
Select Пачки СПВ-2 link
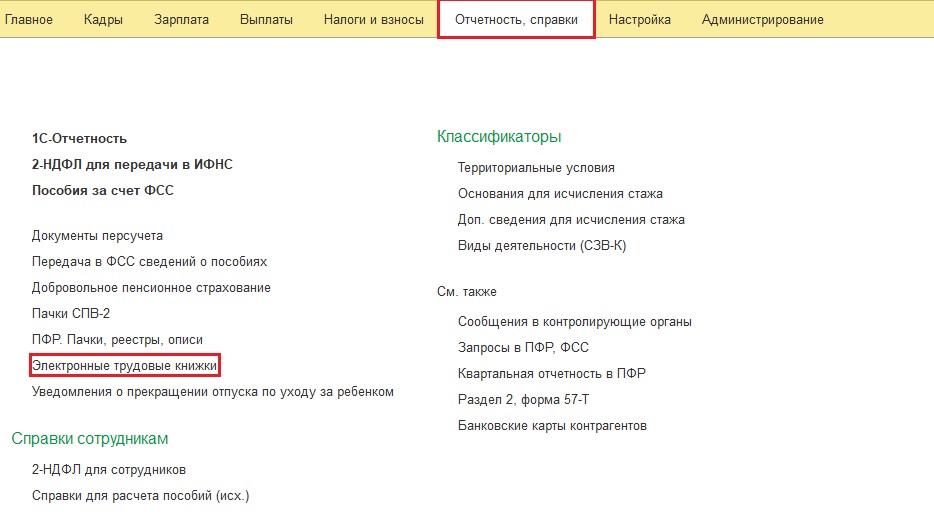[71, 314]
